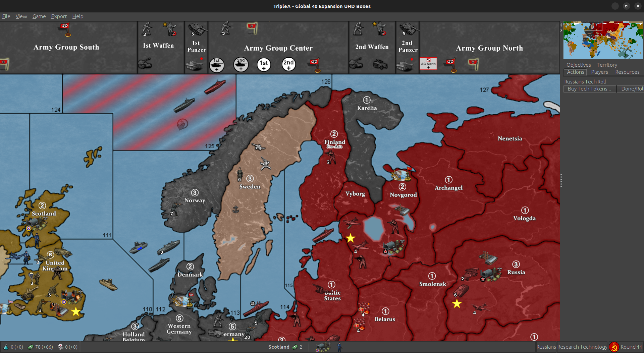The image size is (644, 353).
Task: Click the 'Russians Tech Roll' label
Action: click(x=585, y=82)
